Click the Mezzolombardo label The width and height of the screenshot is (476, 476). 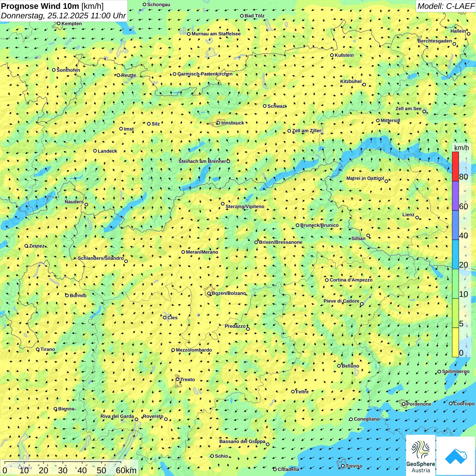pyautogui.click(x=194, y=350)
